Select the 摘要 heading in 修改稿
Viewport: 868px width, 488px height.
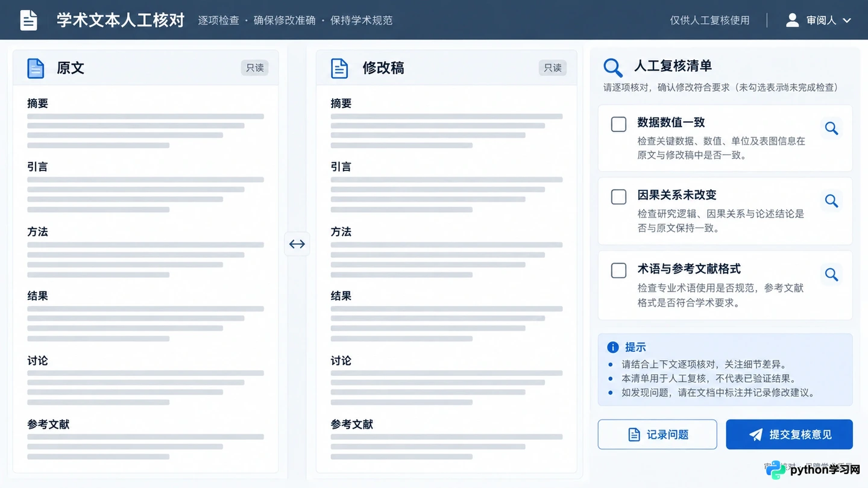[x=341, y=104]
